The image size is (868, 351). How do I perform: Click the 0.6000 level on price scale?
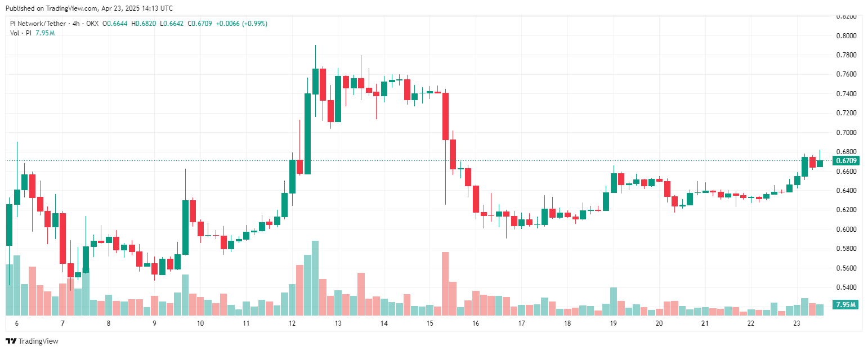pyautogui.click(x=847, y=229)
